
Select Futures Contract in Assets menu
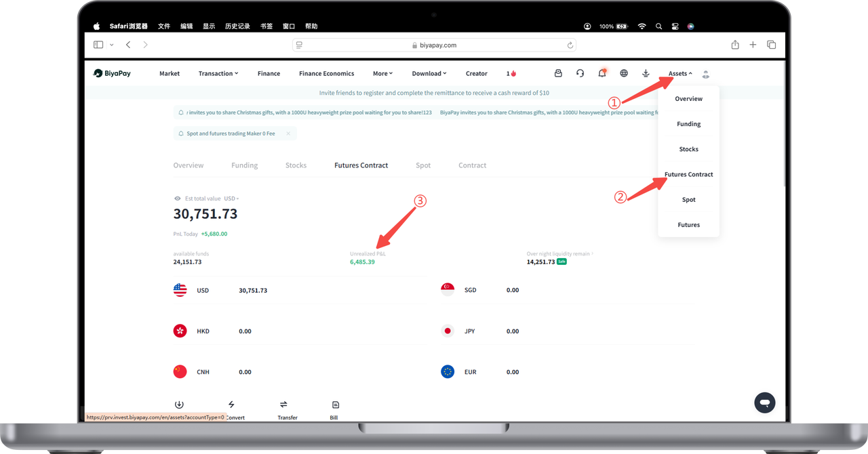[x=688, y=174]
